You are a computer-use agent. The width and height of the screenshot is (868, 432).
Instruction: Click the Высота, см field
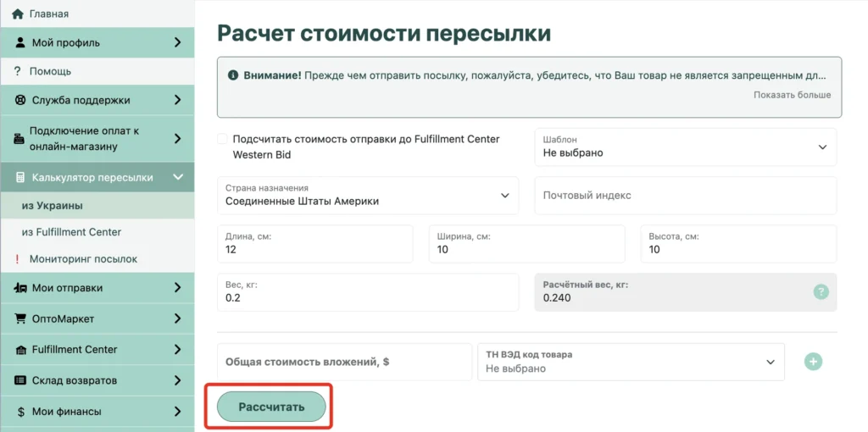[738, 244]
